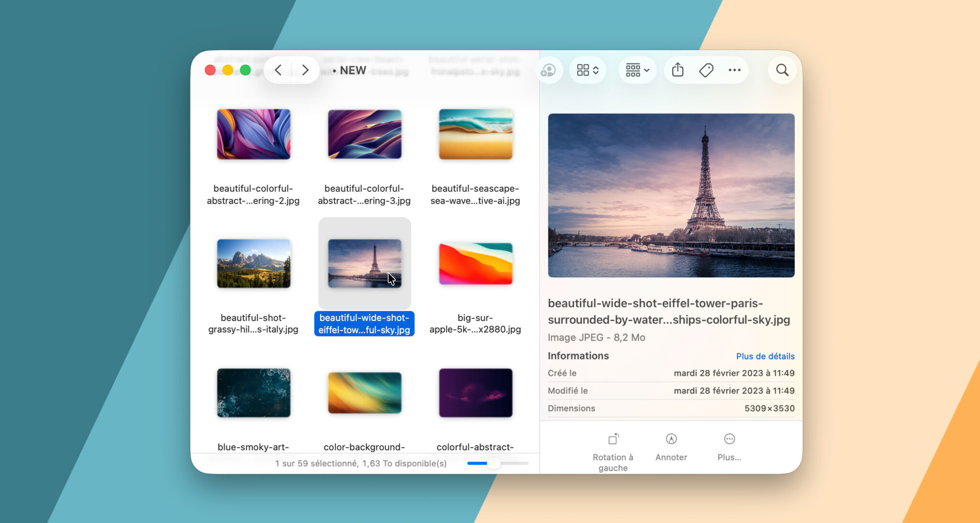Click the file name beautiful-seascape-sea-wave...tive-ai.jpg
Viewport: 980px width, 523px height.
[475, 195]
